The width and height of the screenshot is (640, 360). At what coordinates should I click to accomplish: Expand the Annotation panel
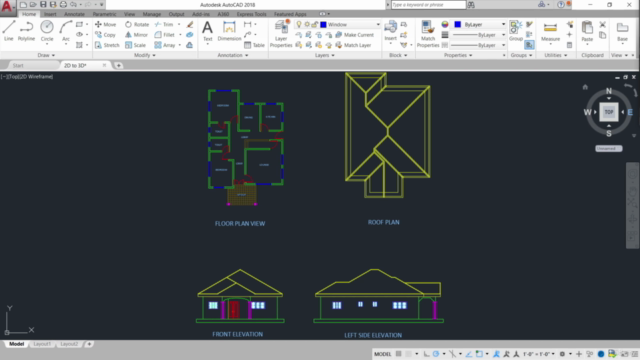click(x=233, y=55)
